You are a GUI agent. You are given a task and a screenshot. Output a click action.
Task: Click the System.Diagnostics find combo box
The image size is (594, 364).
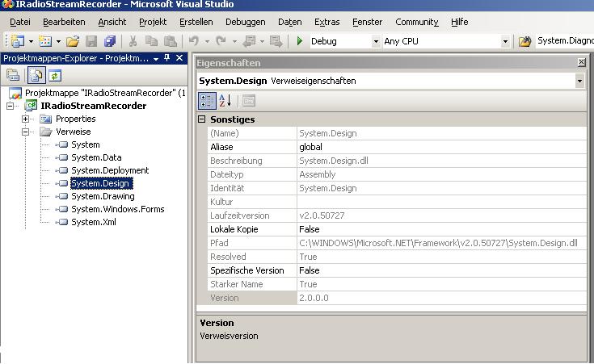click(564, 41)
